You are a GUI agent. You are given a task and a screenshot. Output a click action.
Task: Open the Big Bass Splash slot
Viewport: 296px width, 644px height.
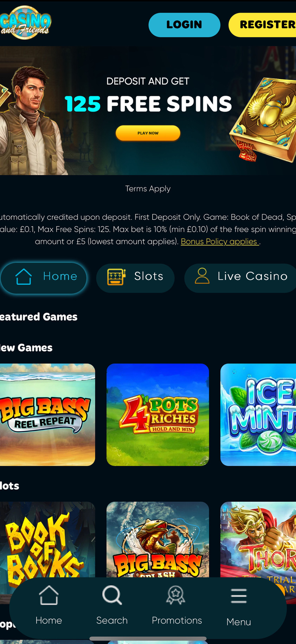[x=158, y=539]
